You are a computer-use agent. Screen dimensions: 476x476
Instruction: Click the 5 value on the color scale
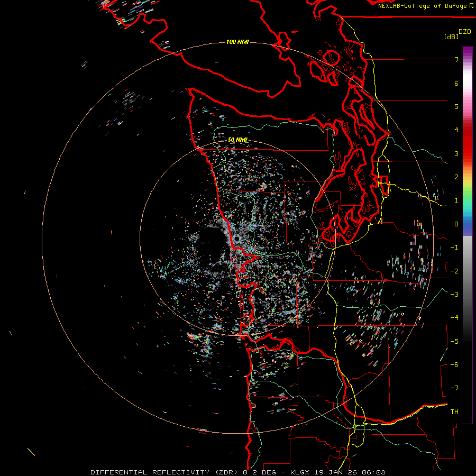tap(456, 106)
